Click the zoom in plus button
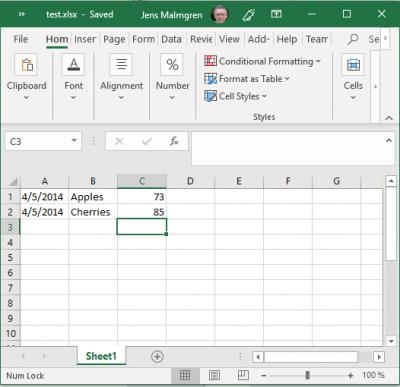The image size is (400, 387). tap(350, 376)
